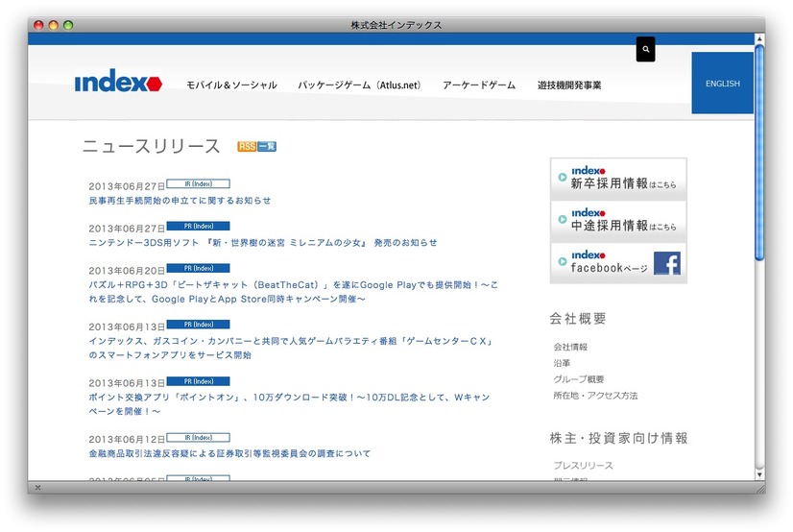
Task: Click PR (Index) tag beside ニンテンドー3DS news
Action: [198, 226]
